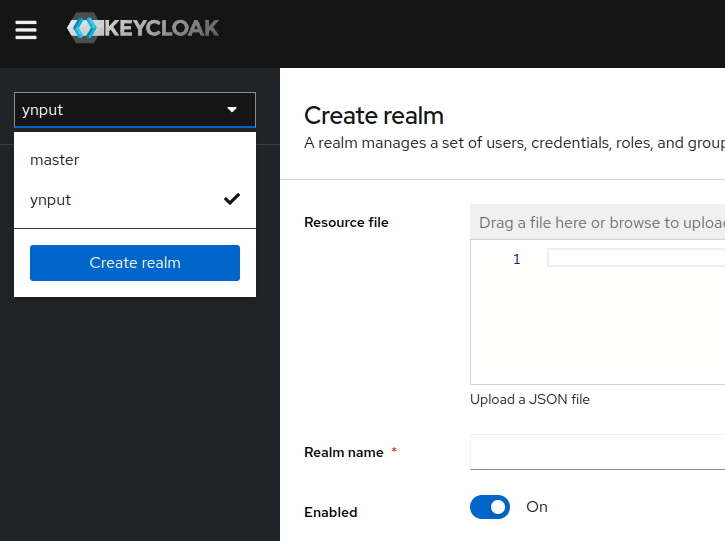Click inside the JSON code editor area
This screenshot has width=725, height=541.
click(x=597, y=312)
